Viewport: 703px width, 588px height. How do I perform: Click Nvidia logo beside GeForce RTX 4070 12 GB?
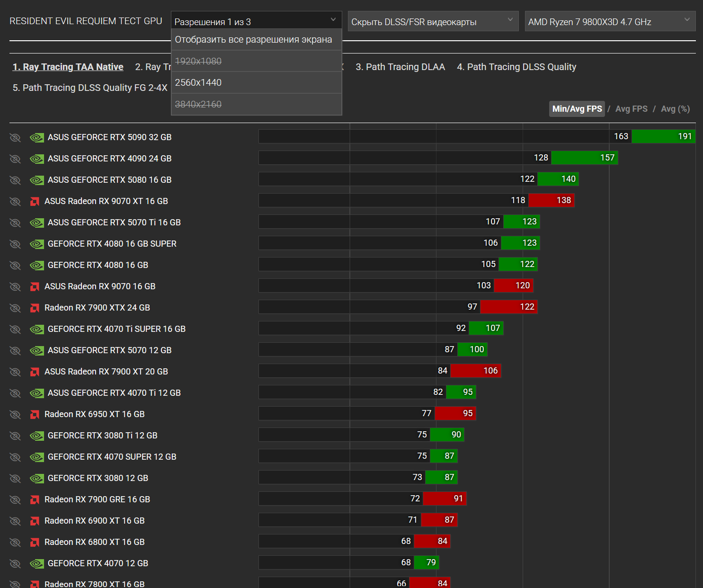coord(37,563)
